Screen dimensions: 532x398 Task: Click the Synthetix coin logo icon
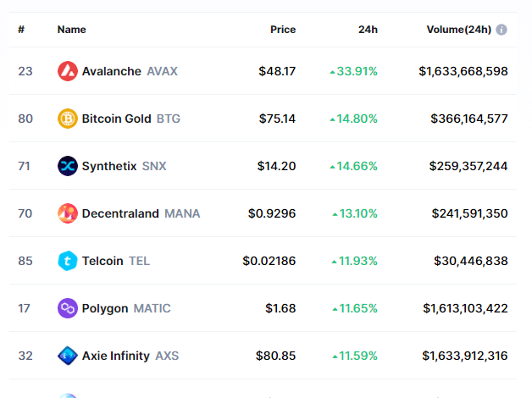(x=68, y=166)
